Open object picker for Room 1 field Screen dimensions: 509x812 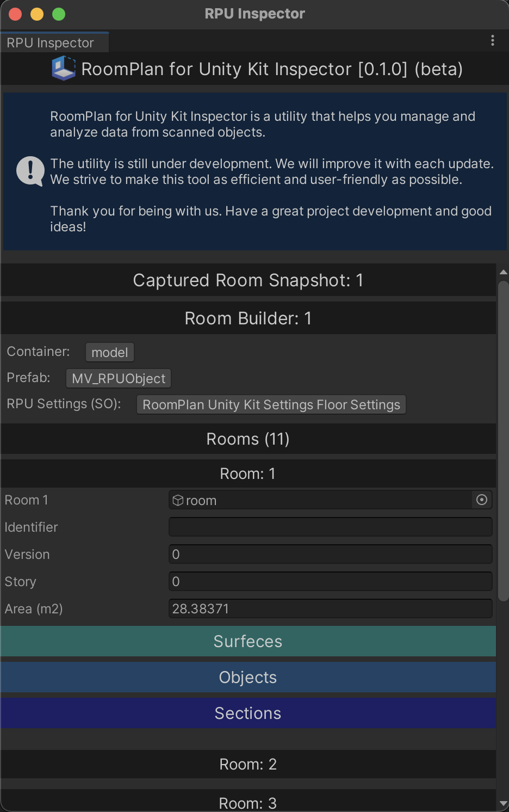(x=482, y=500)
